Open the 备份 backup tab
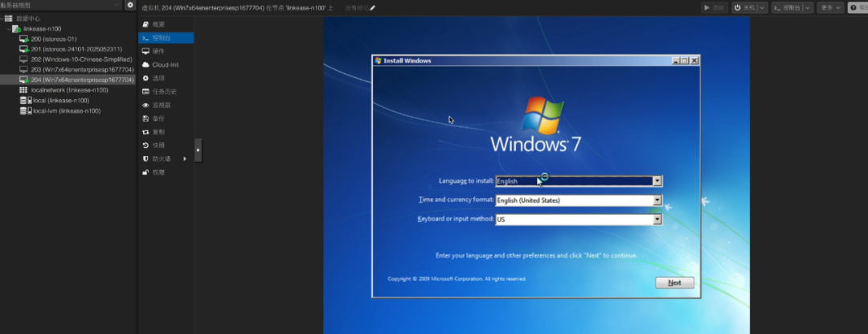 point(166,118)
